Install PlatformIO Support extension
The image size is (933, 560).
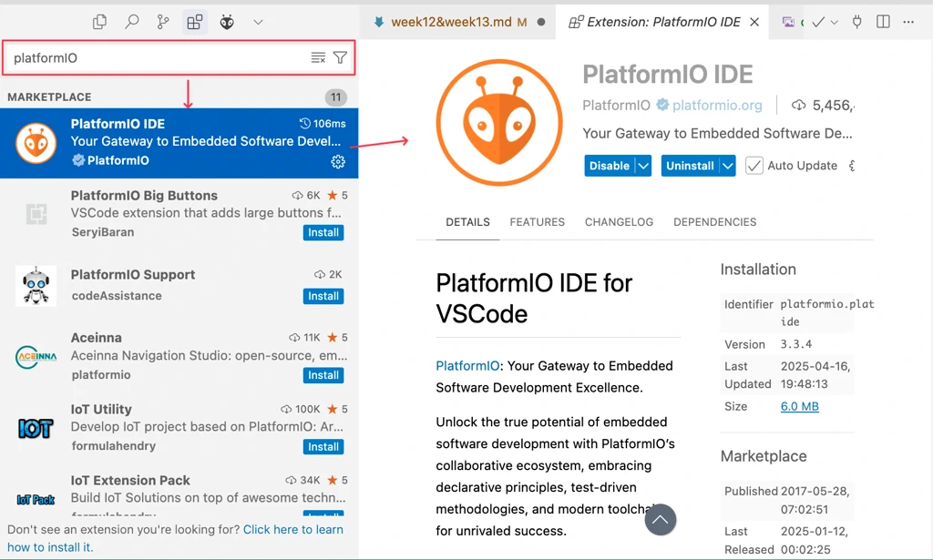pyautogui.click(x=323, y=296)
